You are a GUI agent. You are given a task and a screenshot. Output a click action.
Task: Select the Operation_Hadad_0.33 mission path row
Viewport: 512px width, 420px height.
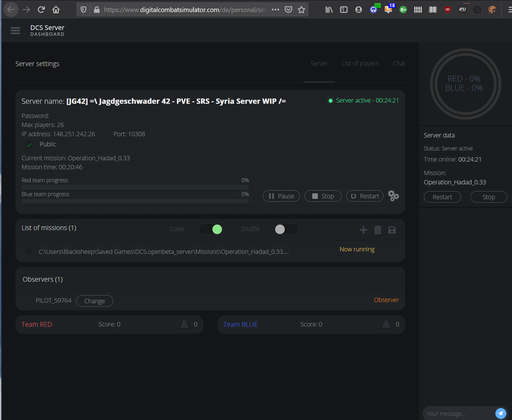(210, 251)
